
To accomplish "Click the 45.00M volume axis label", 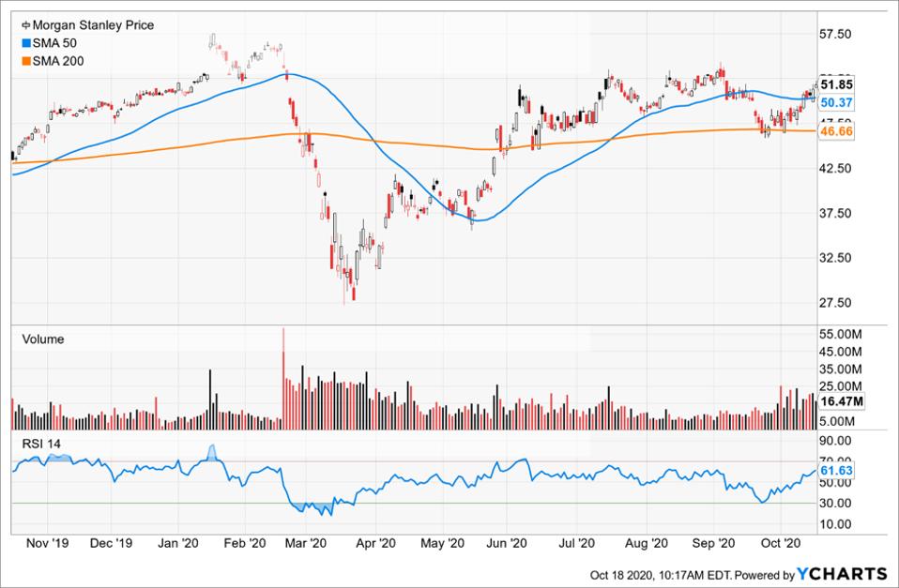I will [840, 352].
